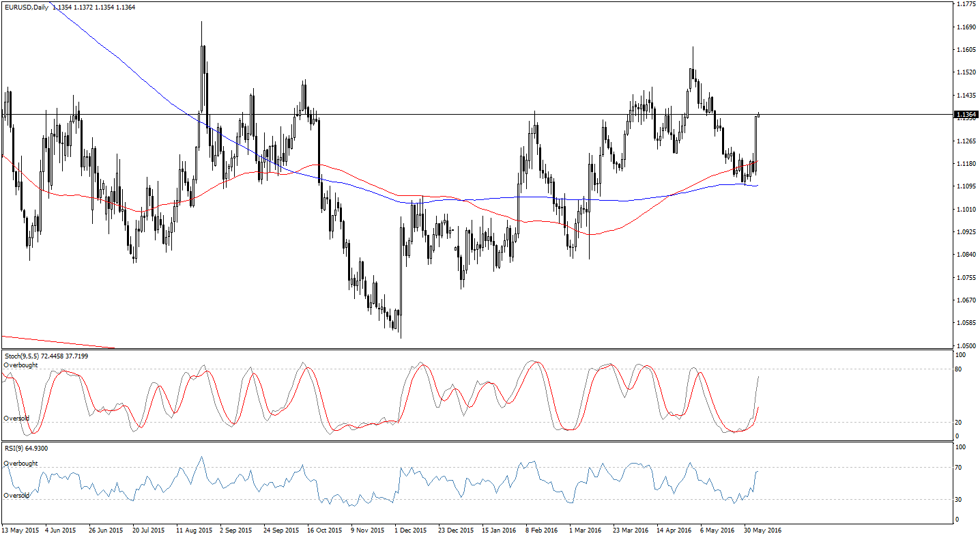Click the 1.1520 price axis label
Screen dimensions: 980x538
coord(965,72)
